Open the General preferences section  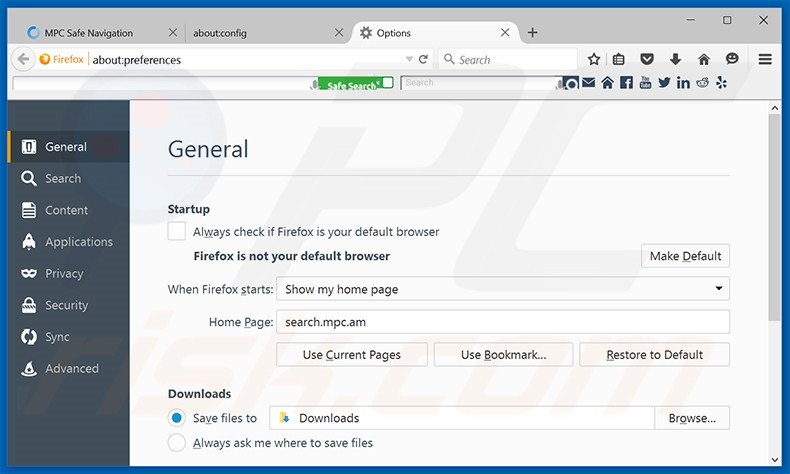(x=69, y=147)
